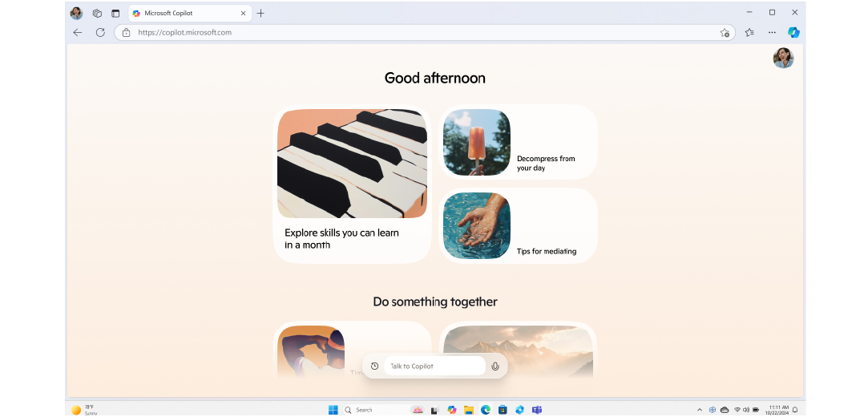Click the Talk to Copilot input field
This screenshot has height=417, width=868.
[434, 366]
